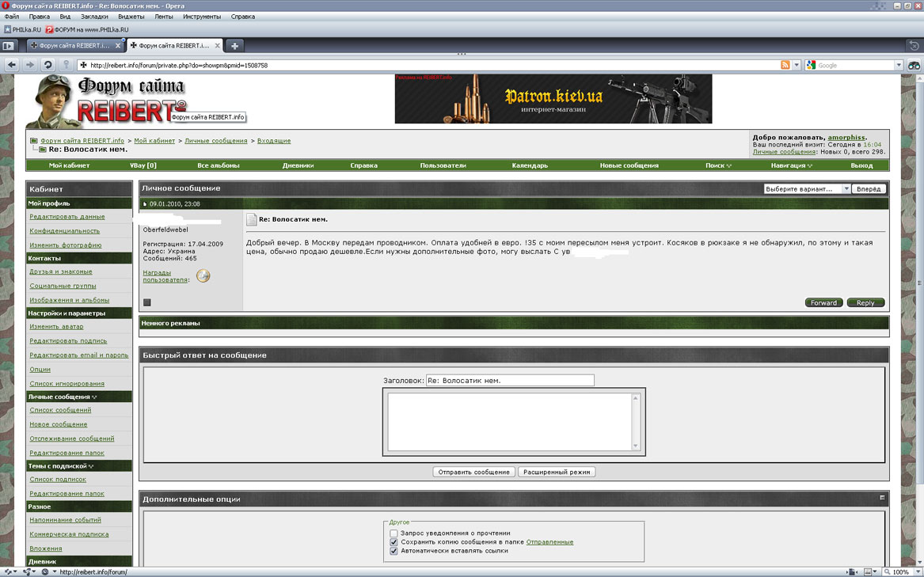Viewport: 924px width, 577px height.
Task: Go back with the Opera back arrow
Action: (x=13, y=65)
